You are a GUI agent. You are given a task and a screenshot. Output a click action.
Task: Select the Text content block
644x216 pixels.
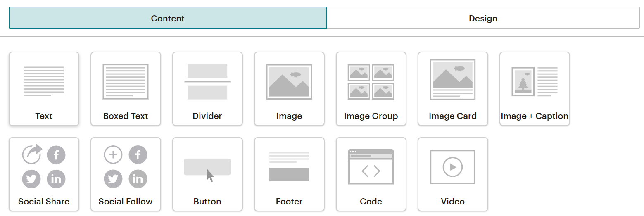click(x=44, y=88)
